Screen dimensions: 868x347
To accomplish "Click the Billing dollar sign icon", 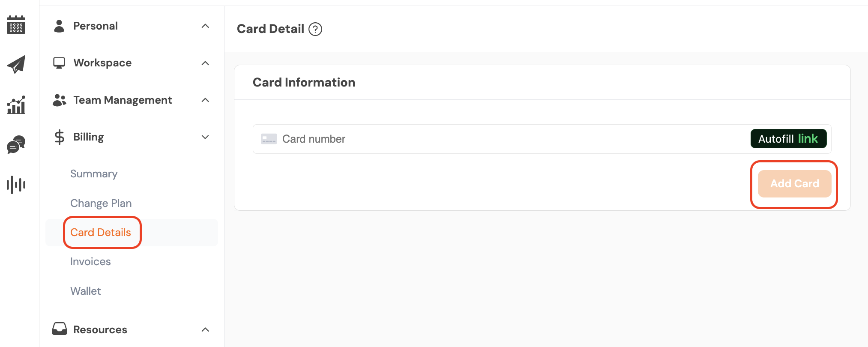I will click(x=59, y=137).
